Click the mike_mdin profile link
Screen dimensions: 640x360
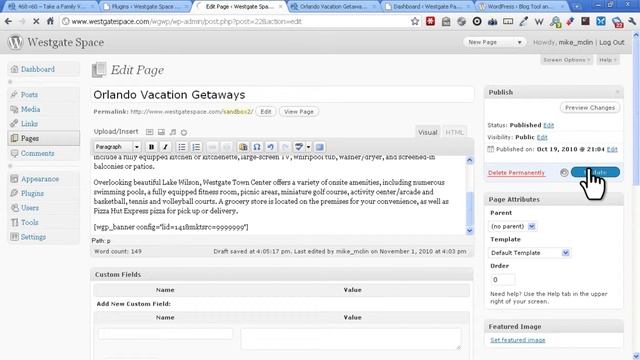click(x=575, y=42)
